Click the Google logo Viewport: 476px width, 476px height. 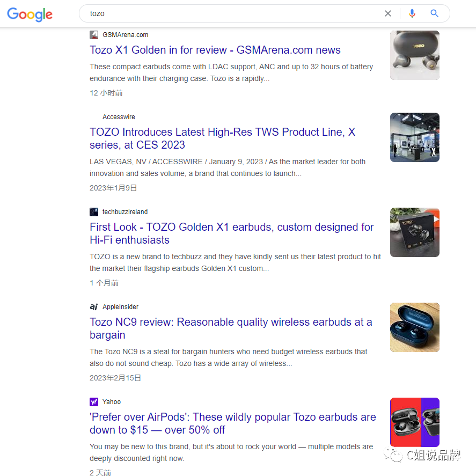coord(30,14)
